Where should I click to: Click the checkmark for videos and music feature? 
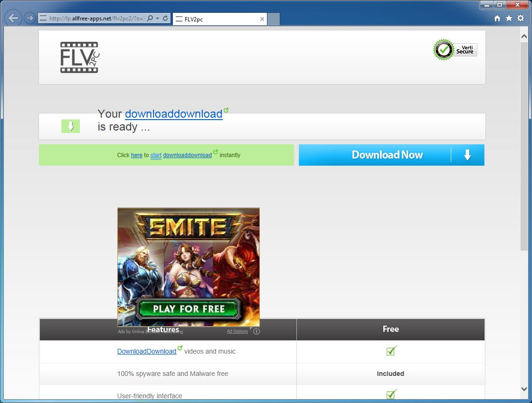pos(390,351)
